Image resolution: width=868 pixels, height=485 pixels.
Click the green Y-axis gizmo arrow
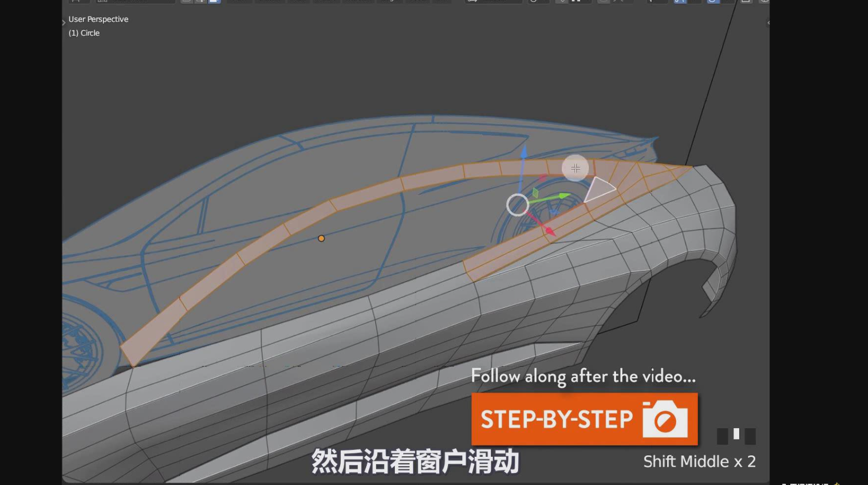pos(564,196)
